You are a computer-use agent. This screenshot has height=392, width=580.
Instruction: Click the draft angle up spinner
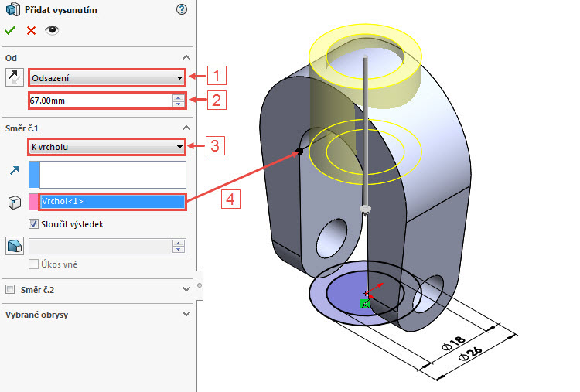click(x=179, y=243)
